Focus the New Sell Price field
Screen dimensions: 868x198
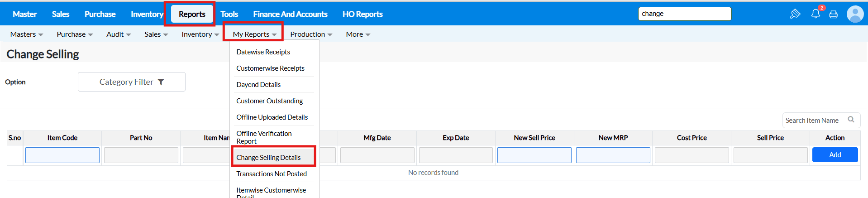coord(534,155)
